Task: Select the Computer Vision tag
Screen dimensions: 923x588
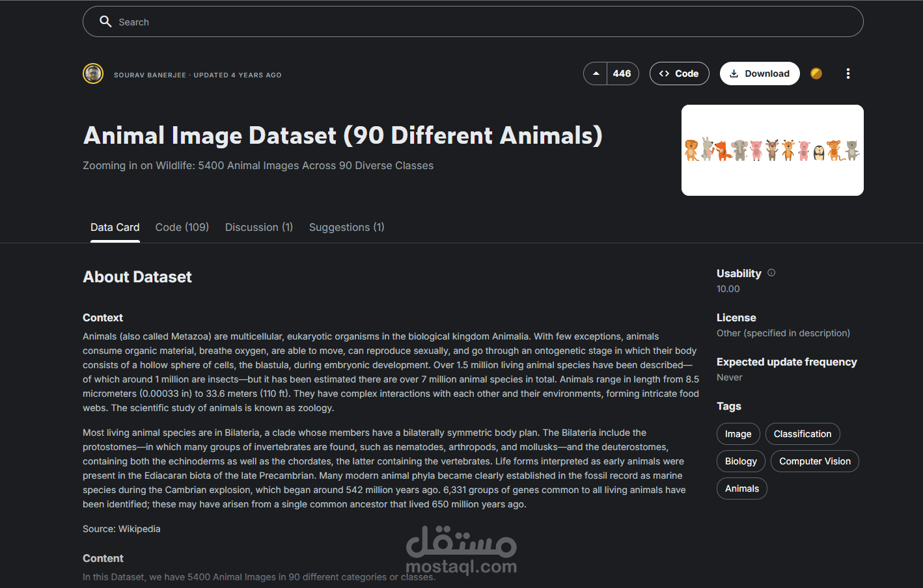Action: point(814,461)
